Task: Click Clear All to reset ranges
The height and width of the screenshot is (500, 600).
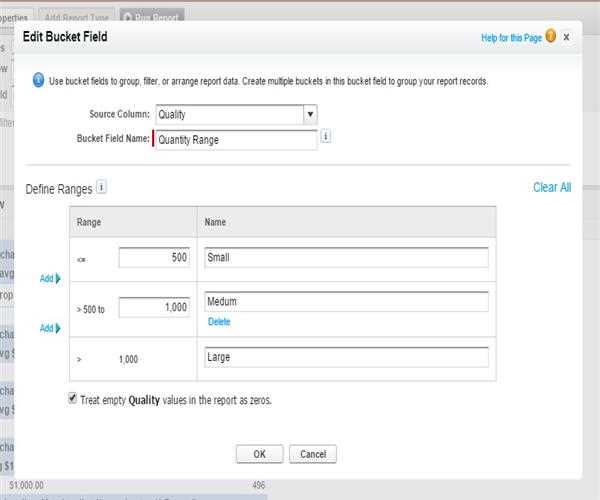Action: pos(552,187)
